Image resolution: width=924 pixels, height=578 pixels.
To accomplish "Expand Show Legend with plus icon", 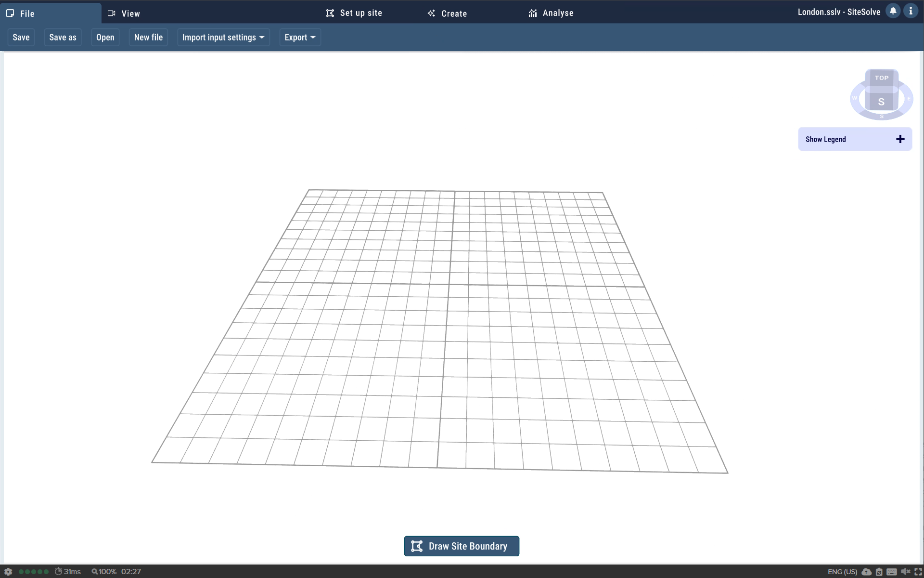I will pyautogui.click(x=900, y=139).
